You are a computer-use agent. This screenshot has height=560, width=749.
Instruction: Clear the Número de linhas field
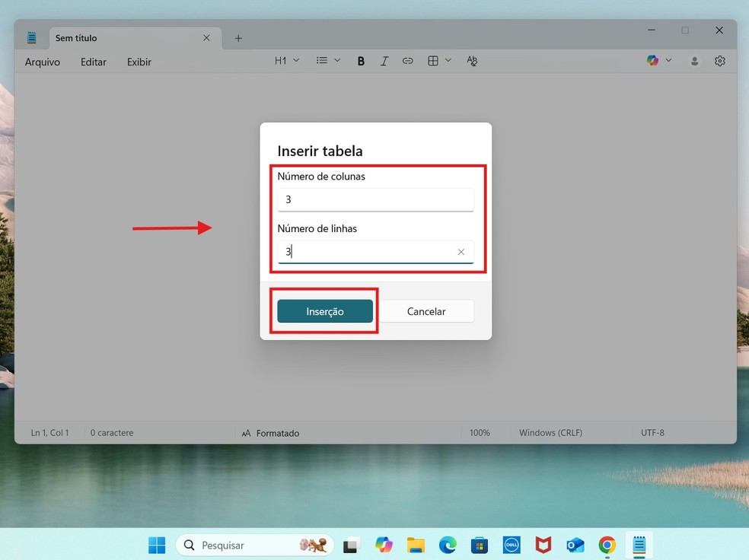tap(461, 252)
